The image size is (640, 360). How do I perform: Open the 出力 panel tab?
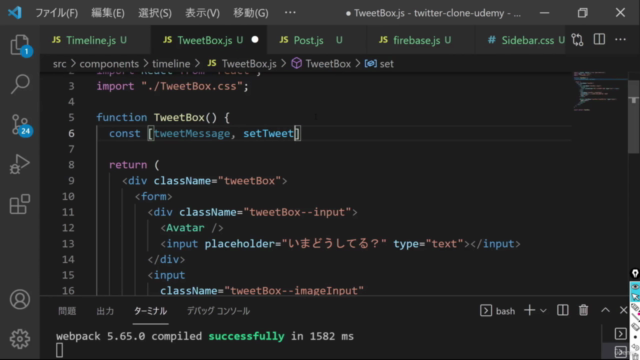(x=105, y=311)
